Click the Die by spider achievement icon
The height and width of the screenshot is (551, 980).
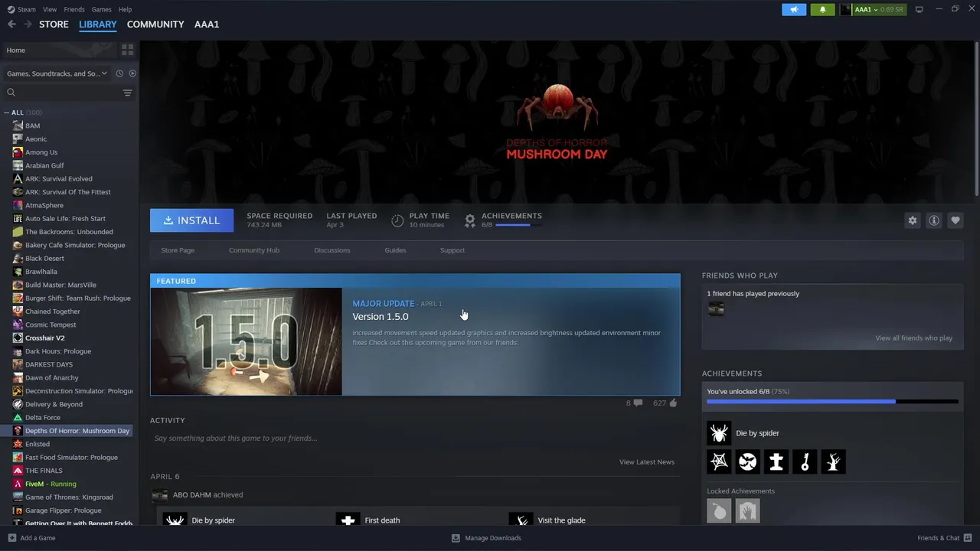(x=719, y=433)
